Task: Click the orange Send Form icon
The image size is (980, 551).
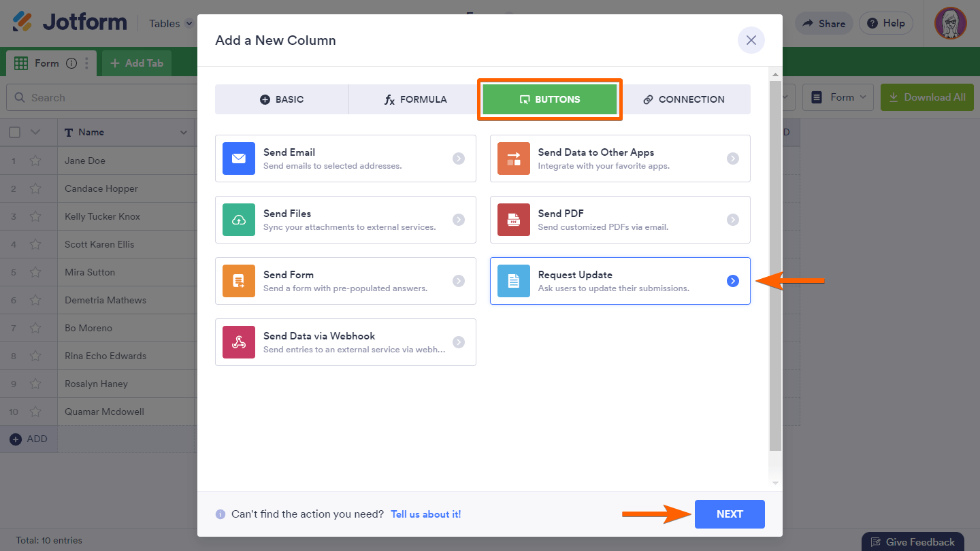Action: point(239,281)
